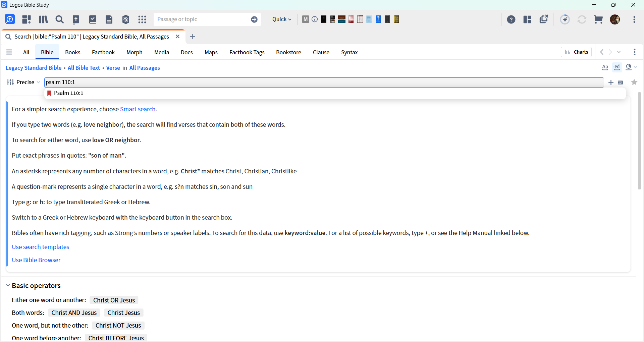Screen dimensions: 644x342
Task: Switch to the Syntax search tab
Action: 350,52
